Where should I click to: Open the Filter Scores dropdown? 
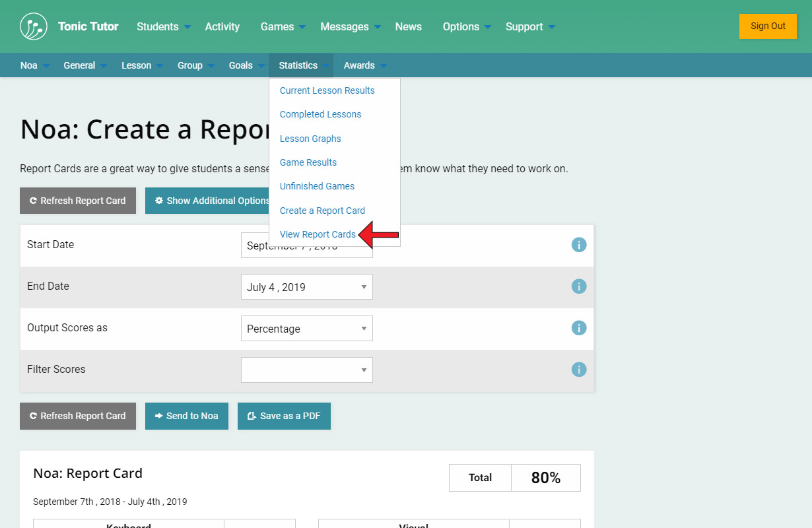[x=306, y=370]
